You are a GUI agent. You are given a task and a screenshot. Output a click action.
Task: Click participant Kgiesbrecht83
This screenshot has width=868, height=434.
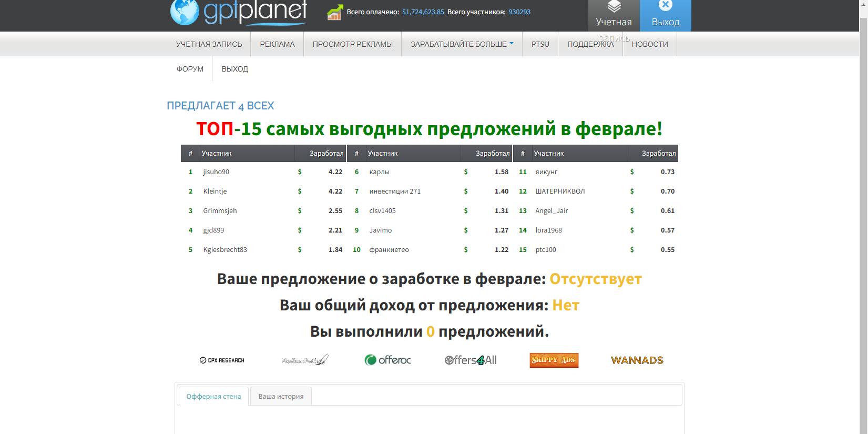(x=225, y=250)
